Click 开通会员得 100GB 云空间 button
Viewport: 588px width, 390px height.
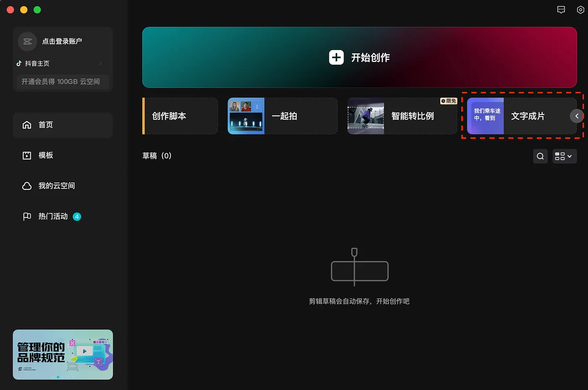[63, 81]
